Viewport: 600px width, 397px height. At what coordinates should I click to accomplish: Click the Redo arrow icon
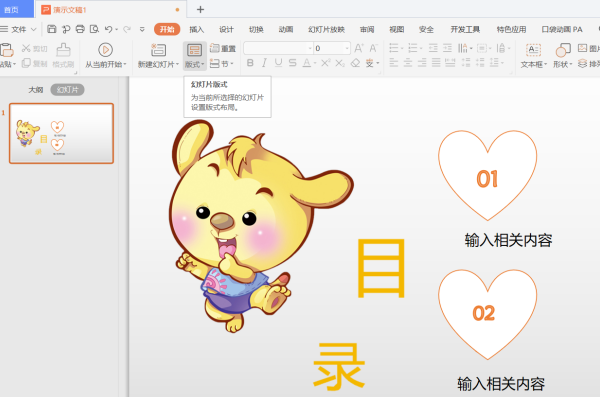pos(127,29)
